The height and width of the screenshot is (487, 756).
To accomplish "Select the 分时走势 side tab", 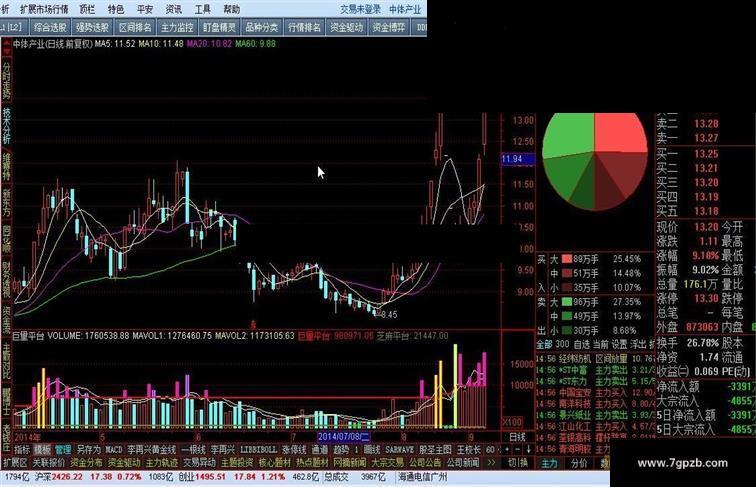I will pos(6,80).
